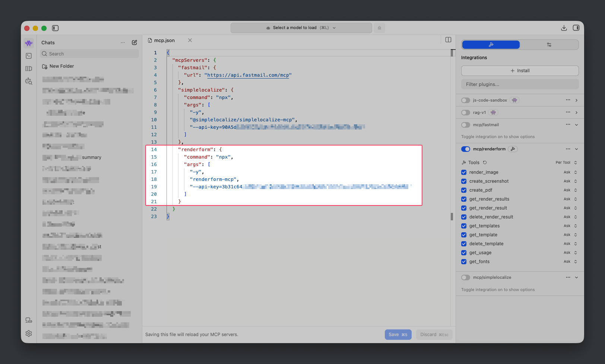Open options menu for js-code-sandbox

pyautogui.click(x=568, y=100)
